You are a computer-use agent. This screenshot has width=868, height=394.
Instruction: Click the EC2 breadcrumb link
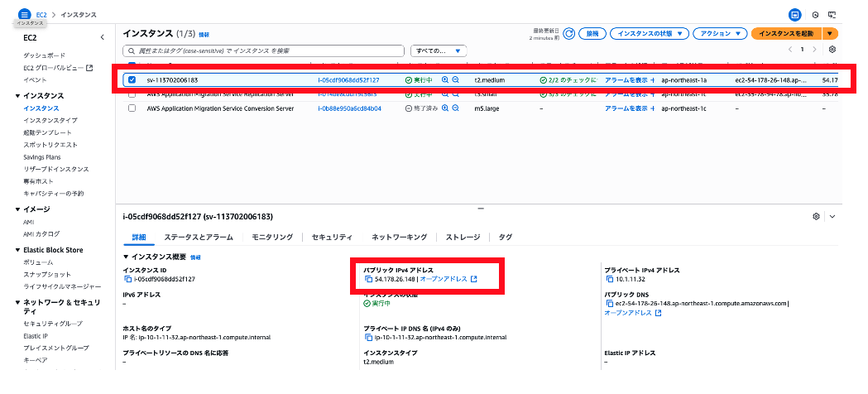point(41,15)
